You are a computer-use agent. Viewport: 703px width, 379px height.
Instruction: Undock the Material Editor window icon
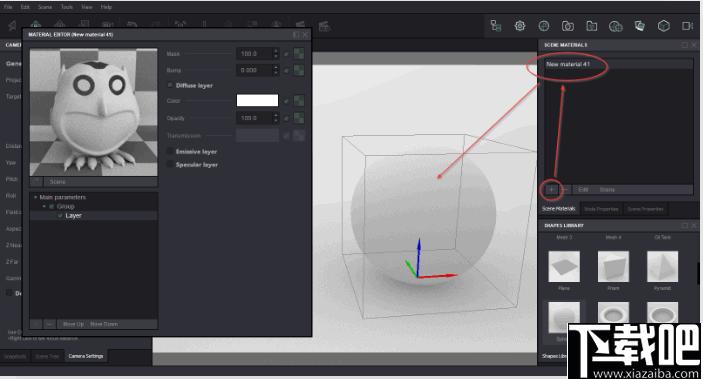point(296,35)
